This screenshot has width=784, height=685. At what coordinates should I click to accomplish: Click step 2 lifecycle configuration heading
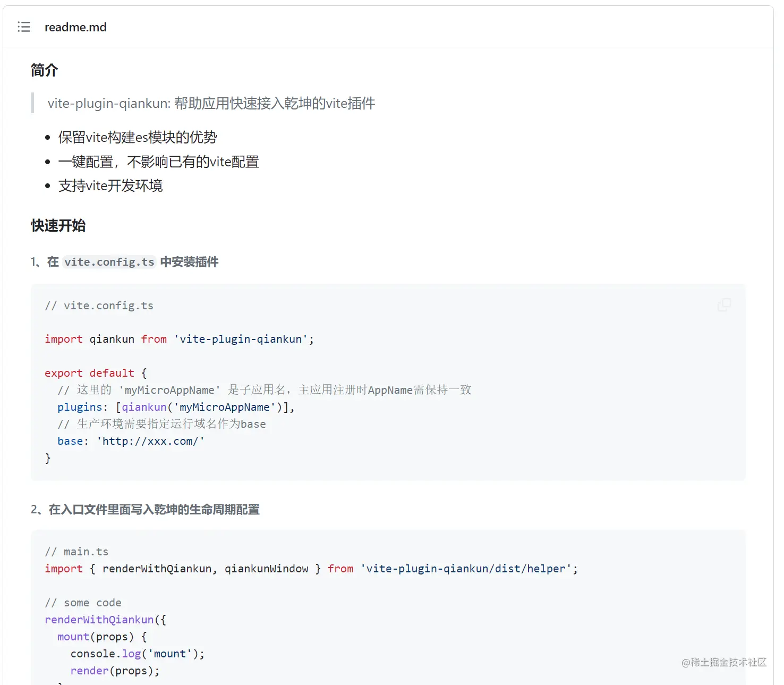146,509
